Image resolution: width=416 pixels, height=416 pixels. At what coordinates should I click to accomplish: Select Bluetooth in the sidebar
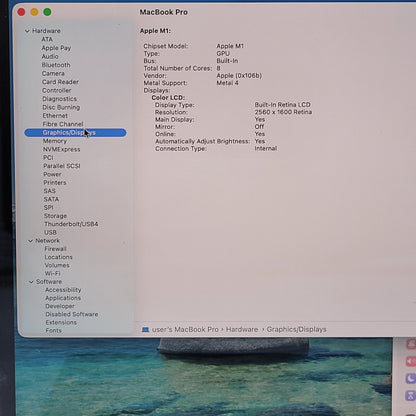coord(56,65)
